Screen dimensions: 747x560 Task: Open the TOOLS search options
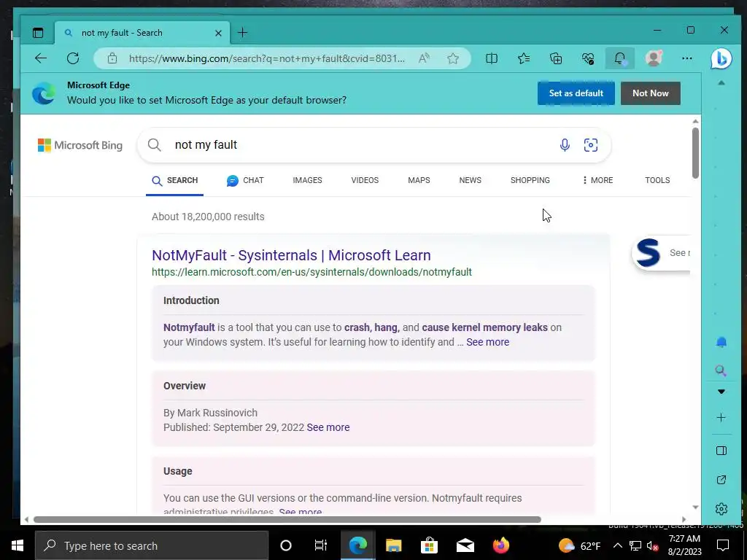coord(657,181)
